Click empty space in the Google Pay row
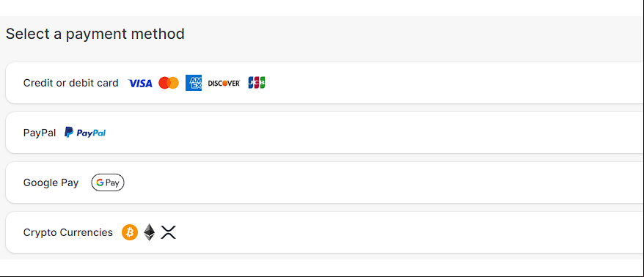 click(370, 182)
